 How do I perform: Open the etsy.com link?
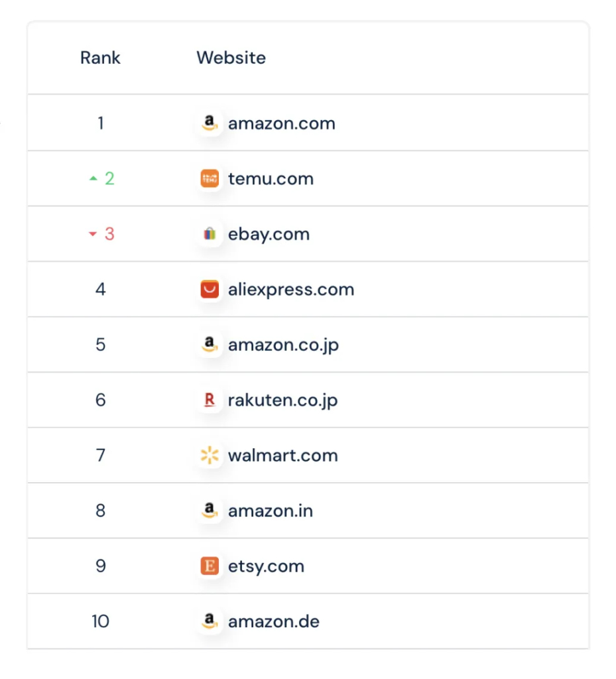[267, 566]
